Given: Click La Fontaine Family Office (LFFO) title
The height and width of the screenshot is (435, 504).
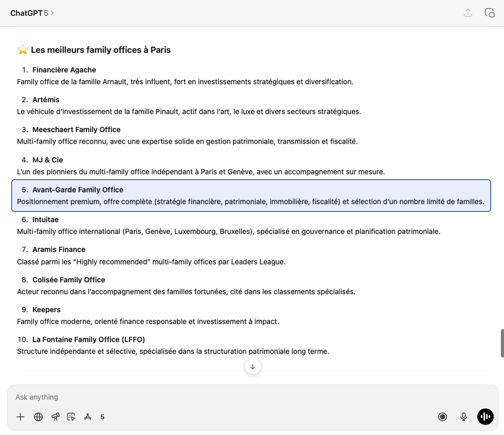Looking at the screenshot, I should [89, 339].
